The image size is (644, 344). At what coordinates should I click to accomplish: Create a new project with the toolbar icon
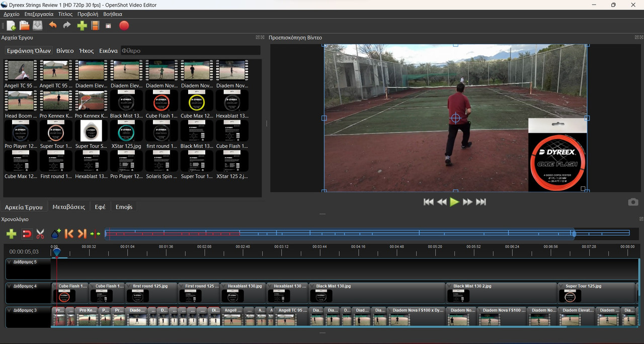[x=11, y=26]
